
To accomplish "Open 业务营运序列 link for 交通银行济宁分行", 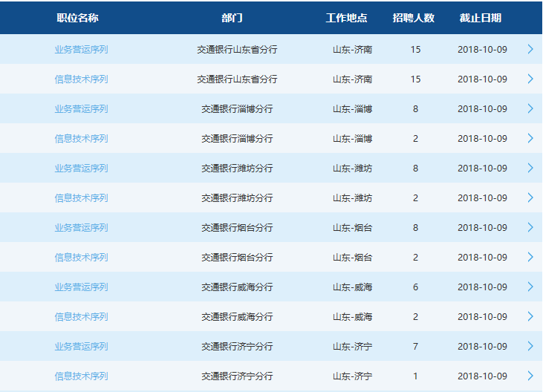I will coord(82,347).
